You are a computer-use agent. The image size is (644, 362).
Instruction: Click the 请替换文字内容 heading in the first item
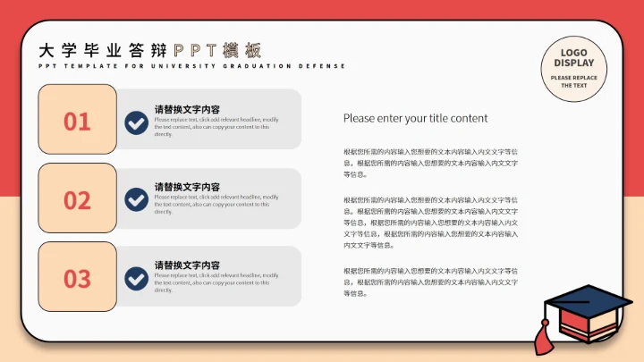point(187,109)
